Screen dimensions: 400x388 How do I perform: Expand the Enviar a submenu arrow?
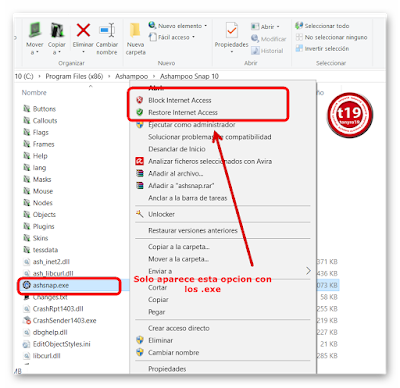308,271
